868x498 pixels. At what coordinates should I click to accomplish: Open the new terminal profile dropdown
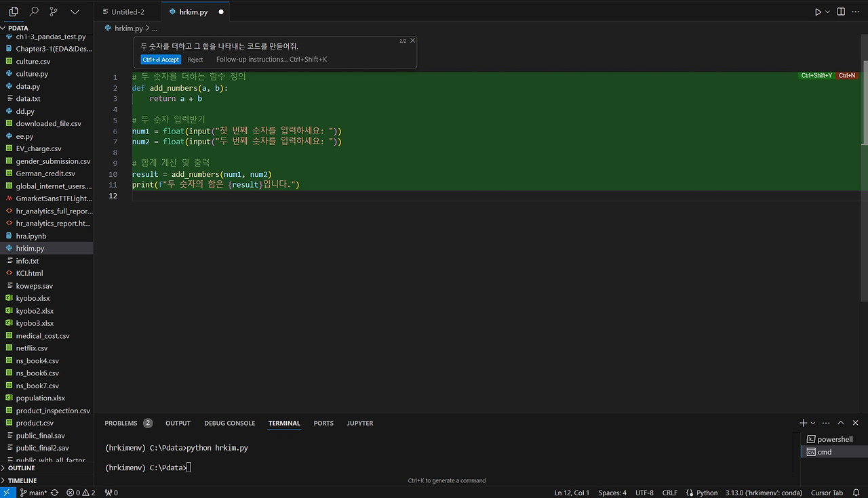click(813, 423)
